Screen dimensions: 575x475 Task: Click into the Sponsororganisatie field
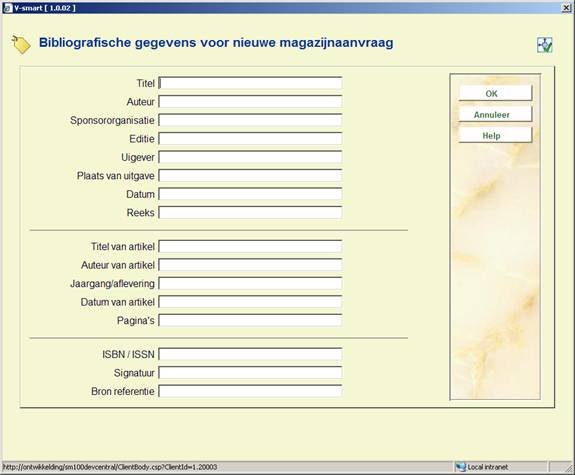(250, 120)
